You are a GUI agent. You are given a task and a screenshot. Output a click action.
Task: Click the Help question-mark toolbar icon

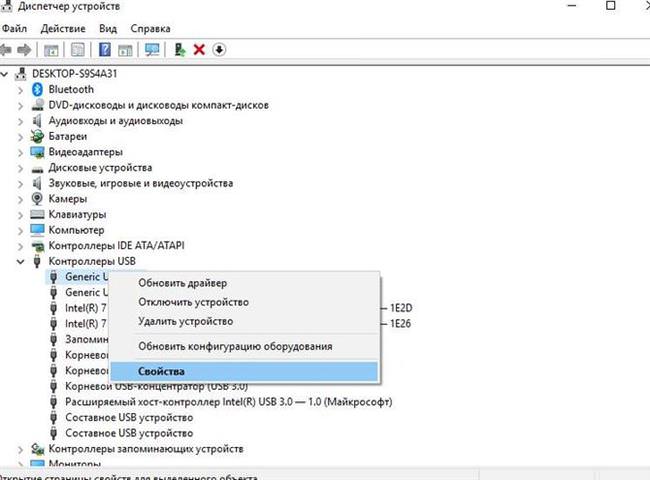tap(104, 50)
